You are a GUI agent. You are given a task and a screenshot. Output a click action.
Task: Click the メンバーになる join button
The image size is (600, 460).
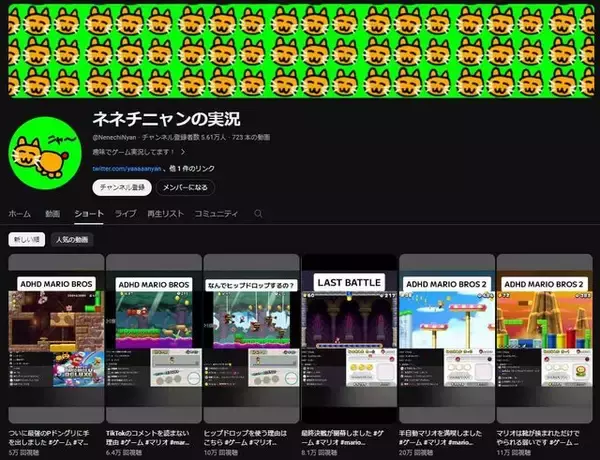pos(185,188)
